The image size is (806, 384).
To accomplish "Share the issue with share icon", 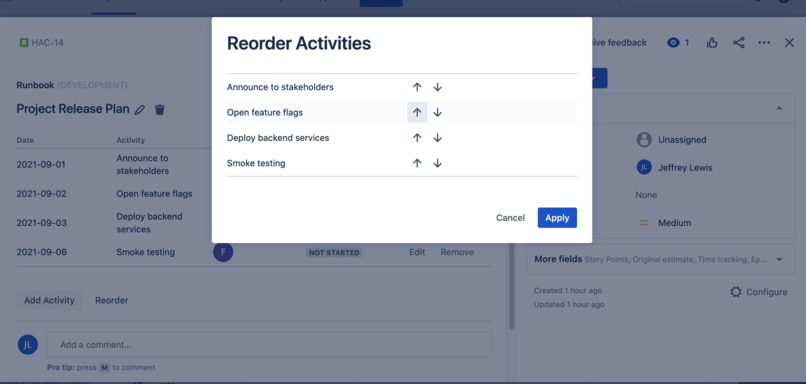I will [739, 43].
